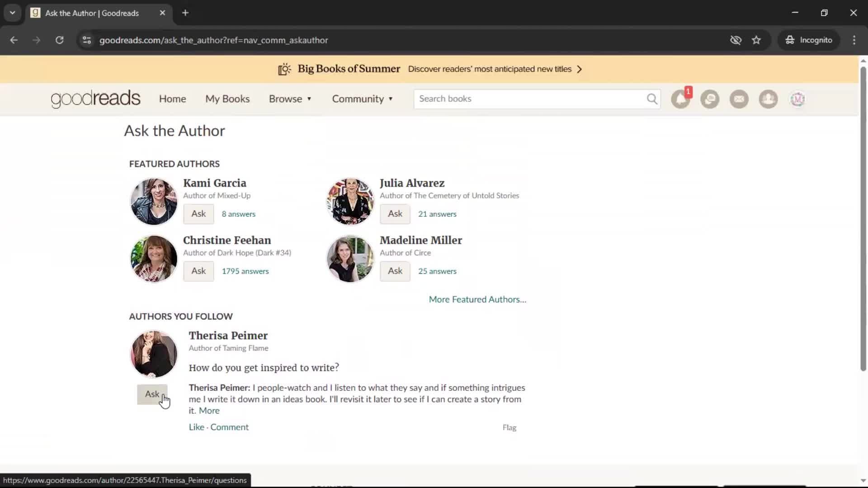Ask Christine Feehan a question

198,271
